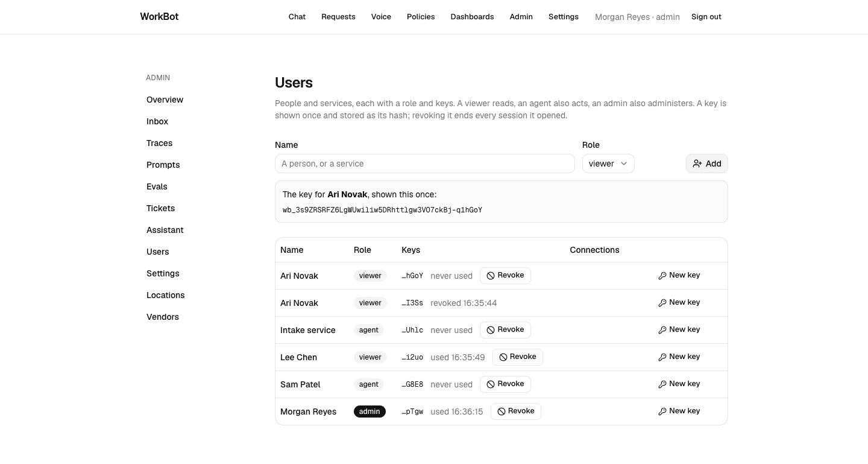Open Prompts in the admin sidebar
Image resolution: width=868 pixels, height=464 pixels.
tap(163, 165)
